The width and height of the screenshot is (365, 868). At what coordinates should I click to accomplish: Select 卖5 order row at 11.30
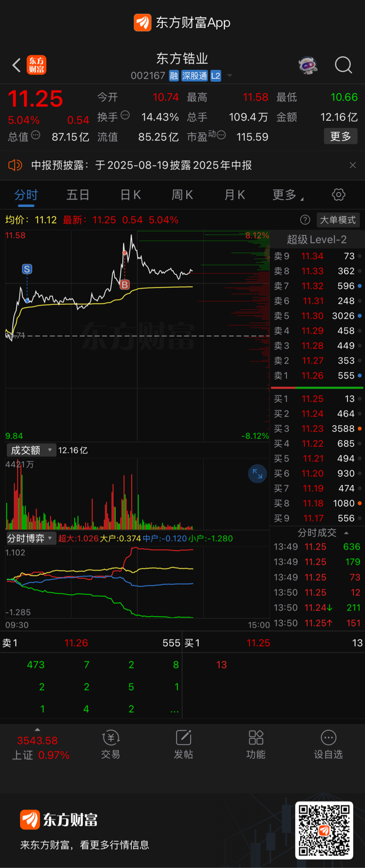tap(317, 316)
